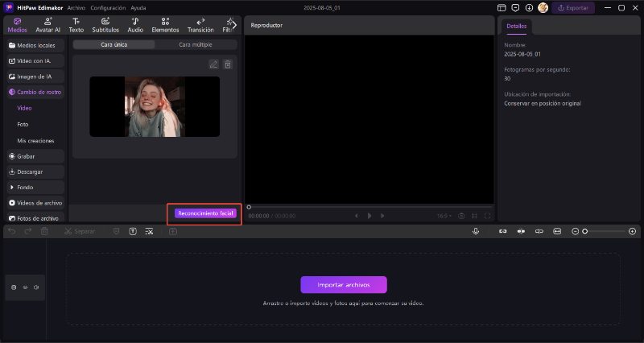Change the layout with the title bar layout icon

pos(502,8)
